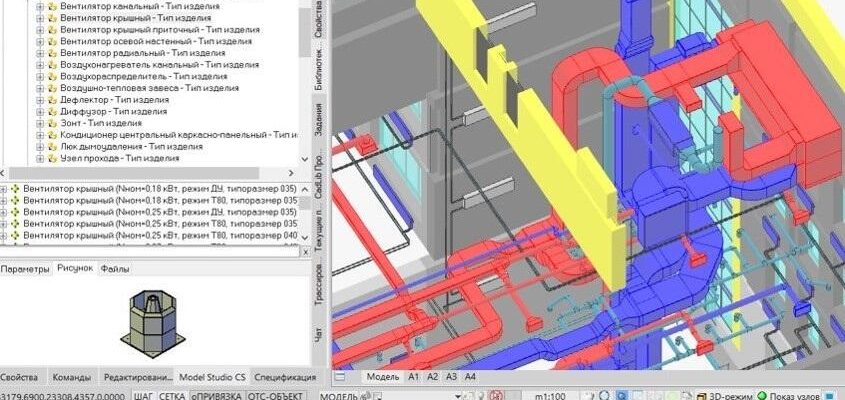Open the Спецификация tab
Screen dimensions: 845x400
[x=284, y=377]
